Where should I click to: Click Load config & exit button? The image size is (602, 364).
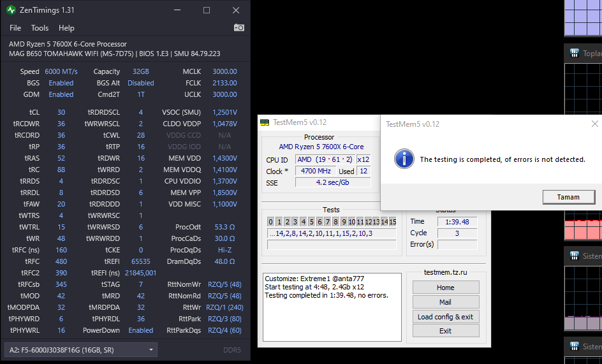[446, 317]
